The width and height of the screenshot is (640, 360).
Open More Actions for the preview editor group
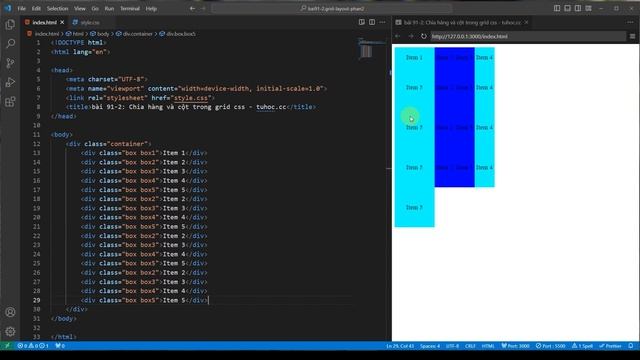[x=631, y=22]
